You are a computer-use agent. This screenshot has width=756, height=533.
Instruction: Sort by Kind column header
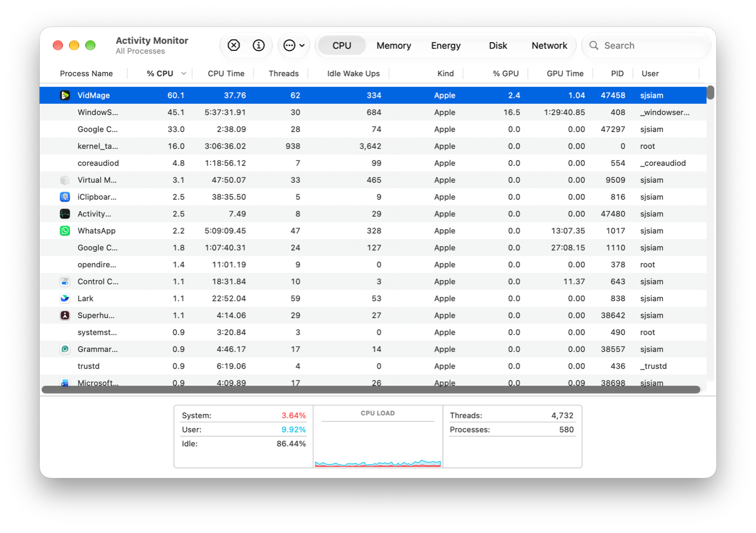[x=445, y=73]
